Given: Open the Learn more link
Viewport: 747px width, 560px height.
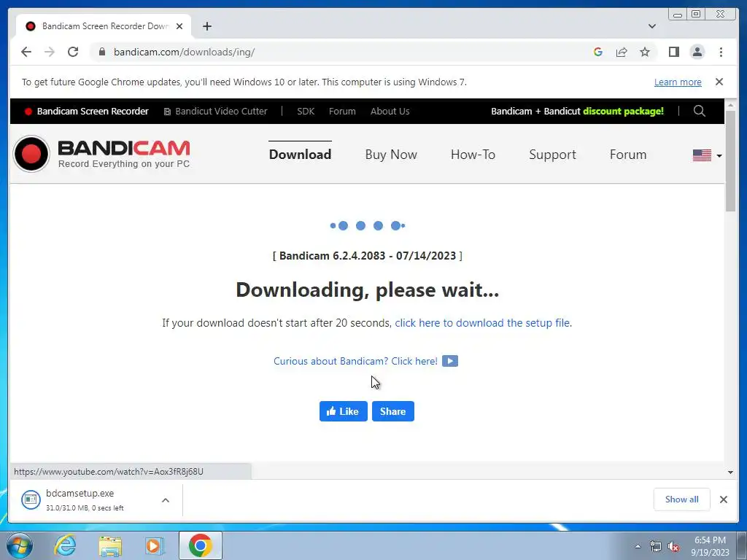Looking at the screenshot, I should pos(678,82).
